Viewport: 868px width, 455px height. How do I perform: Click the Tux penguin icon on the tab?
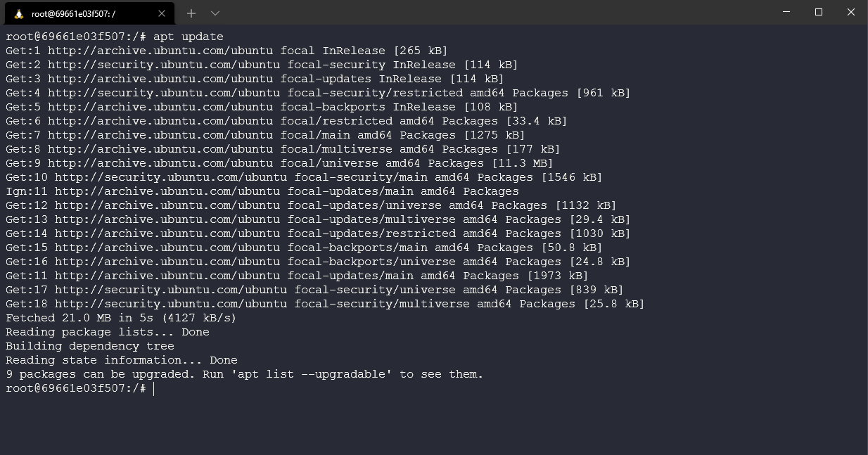point(18,13)
